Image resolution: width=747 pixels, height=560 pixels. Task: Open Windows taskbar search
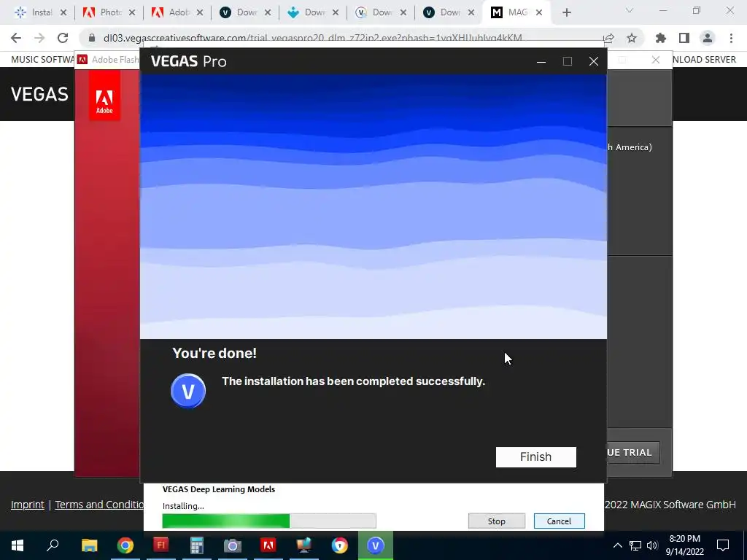(x=53, y=545)
